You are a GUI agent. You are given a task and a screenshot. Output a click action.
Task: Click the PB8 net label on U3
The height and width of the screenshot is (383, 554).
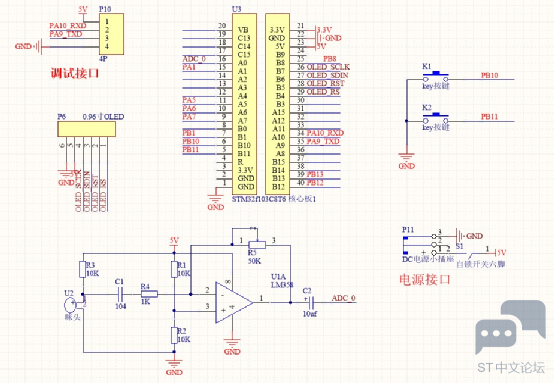coord(330,59)
